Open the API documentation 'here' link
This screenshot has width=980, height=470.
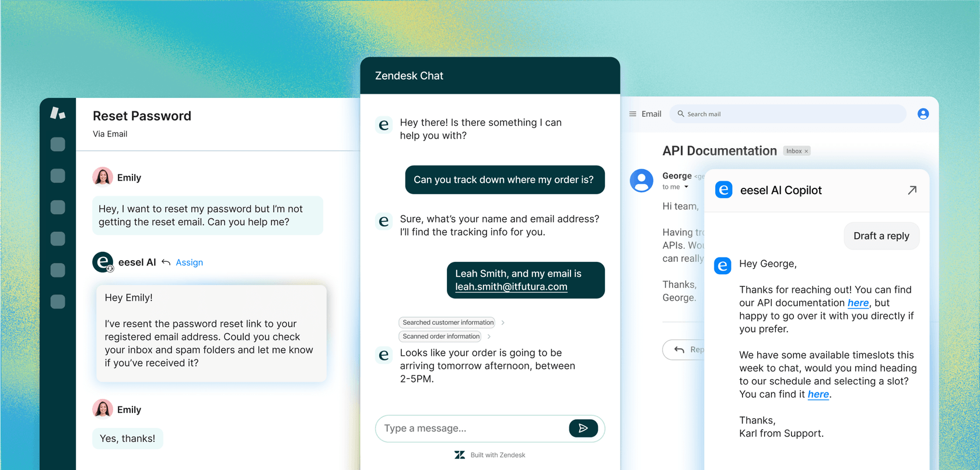857,303
